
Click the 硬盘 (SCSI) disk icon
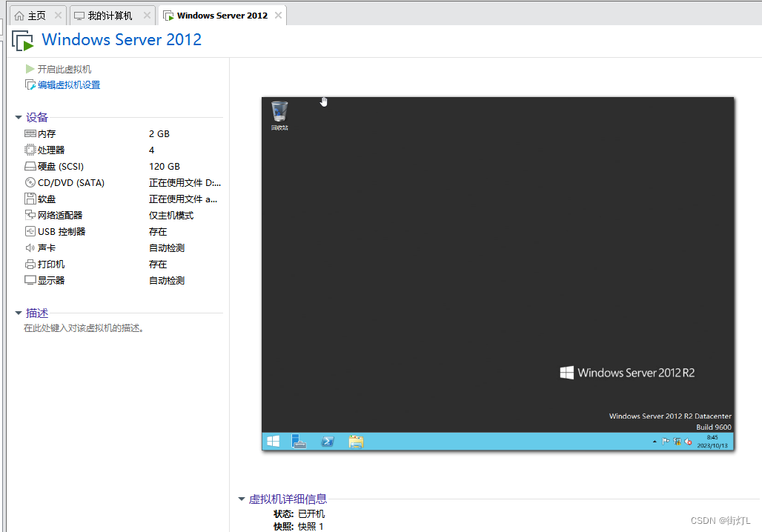click(x=30, y=166)
